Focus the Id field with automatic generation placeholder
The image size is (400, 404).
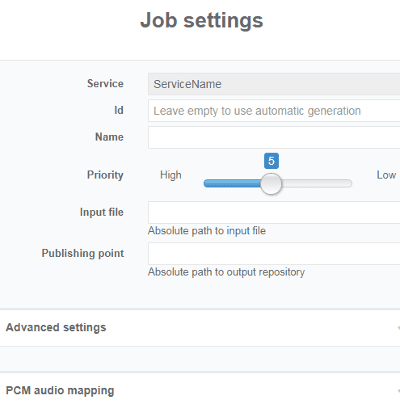point(274,111)
